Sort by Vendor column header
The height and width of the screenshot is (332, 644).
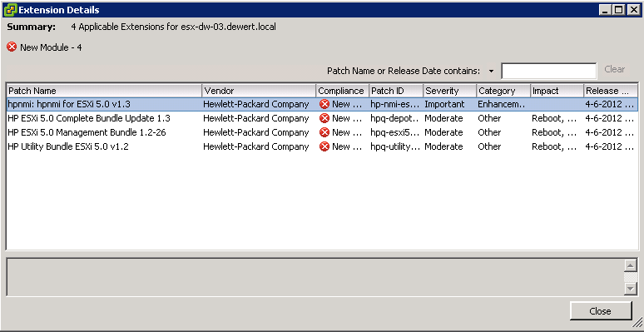tap(259, 91)
